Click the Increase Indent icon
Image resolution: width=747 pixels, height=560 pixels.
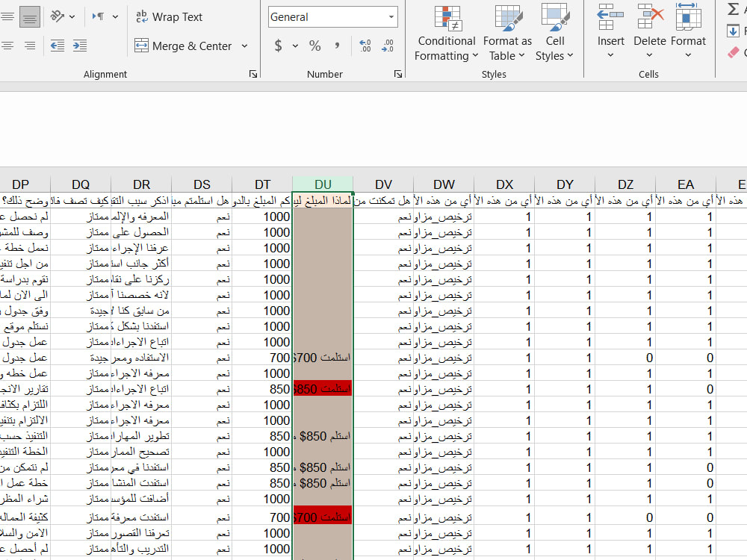click(x=80, y=46)
